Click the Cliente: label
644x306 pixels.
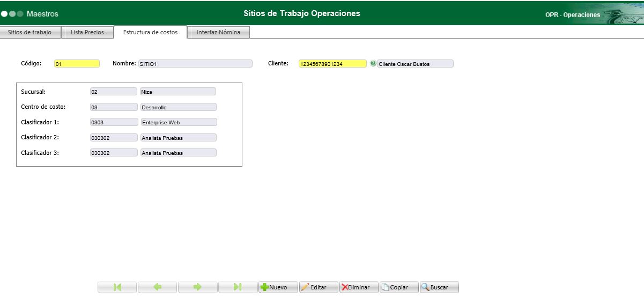[278, 63]
